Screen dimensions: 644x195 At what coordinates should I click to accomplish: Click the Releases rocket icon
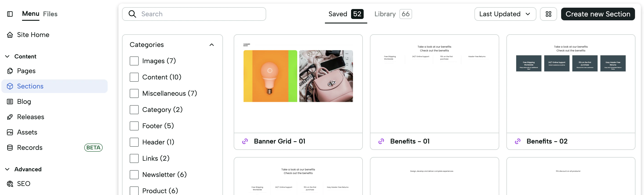[10, 117]
